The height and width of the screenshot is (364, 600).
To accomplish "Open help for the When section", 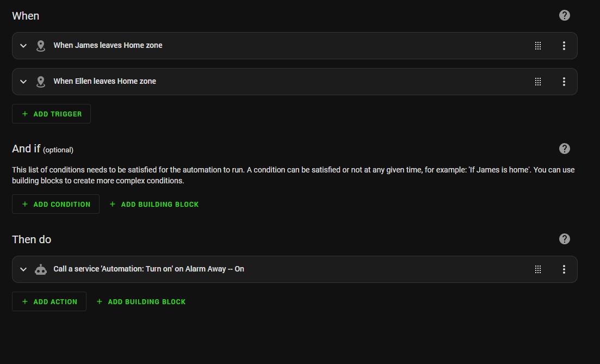I will coord(565,16).
